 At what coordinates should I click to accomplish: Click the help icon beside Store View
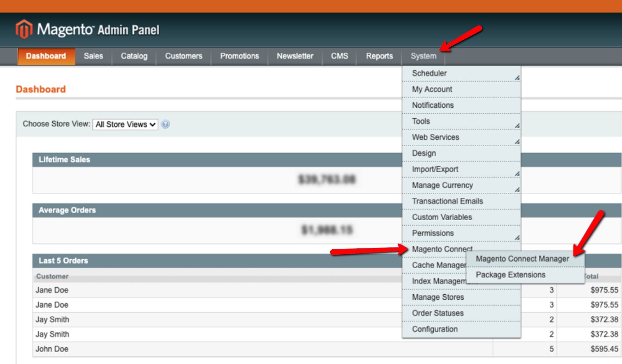click(165, 124)
